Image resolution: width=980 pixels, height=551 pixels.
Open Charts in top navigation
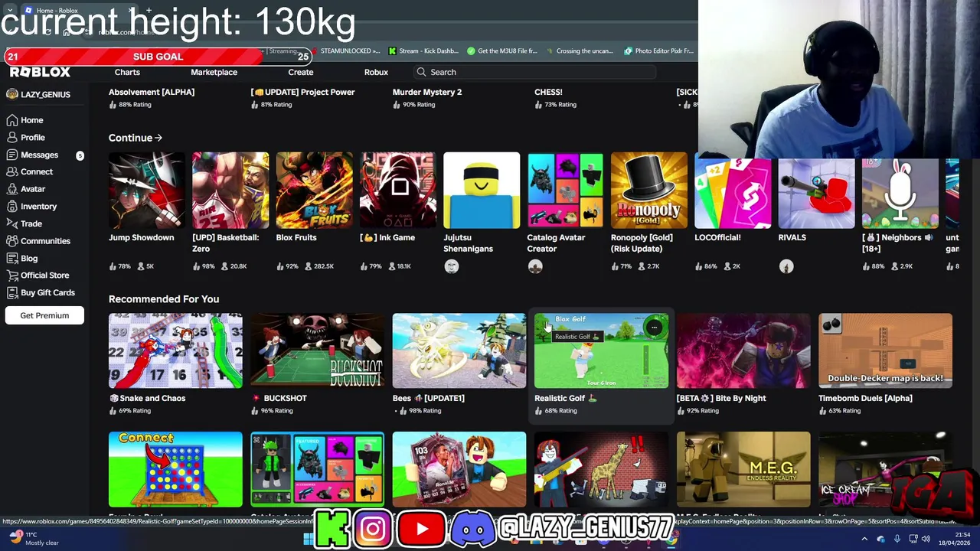coord(127,72)
